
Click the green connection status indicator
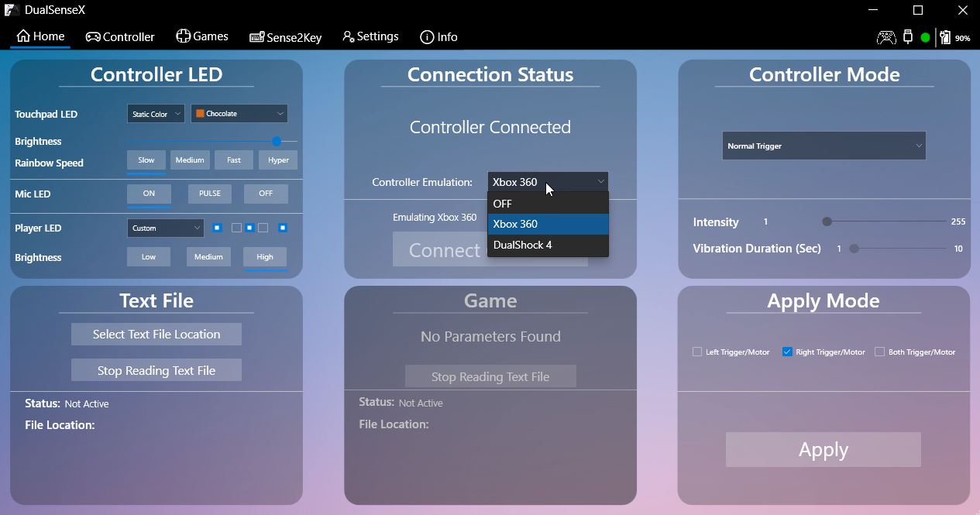923,36
